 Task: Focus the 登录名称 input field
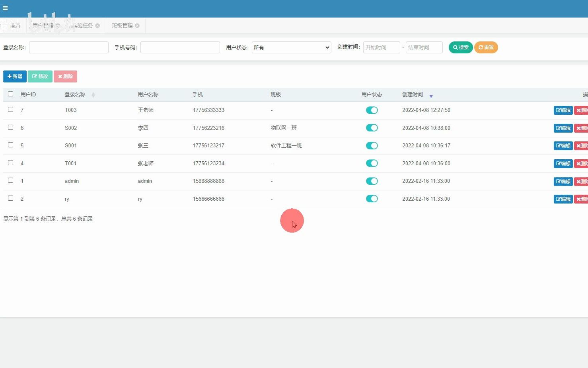tap(69, 47)
